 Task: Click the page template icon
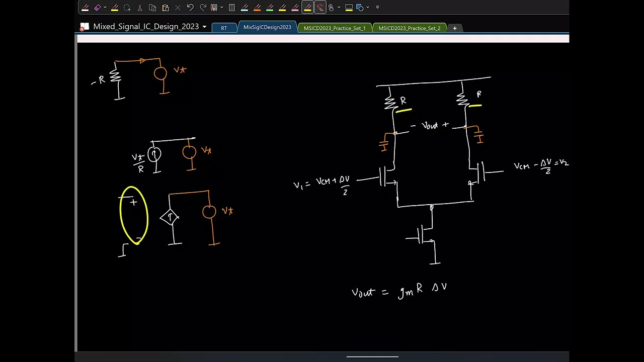231,8
